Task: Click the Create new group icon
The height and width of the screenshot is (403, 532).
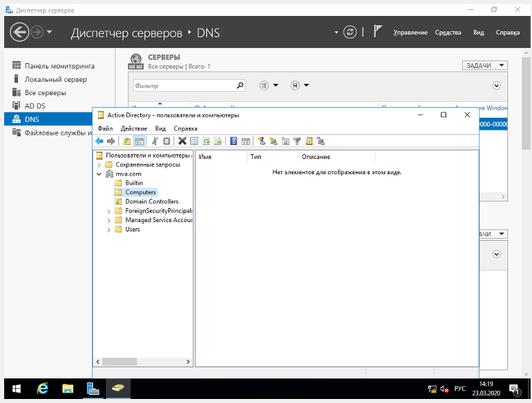Action: coord(273,141)
